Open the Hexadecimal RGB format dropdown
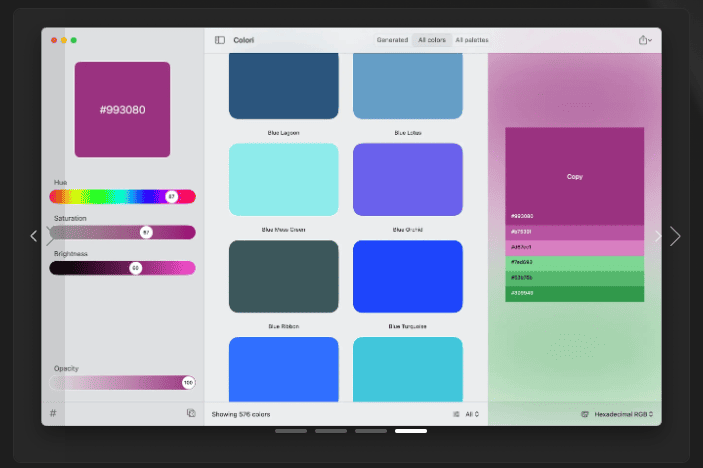703x468 pixels. (x=624, y=414)
